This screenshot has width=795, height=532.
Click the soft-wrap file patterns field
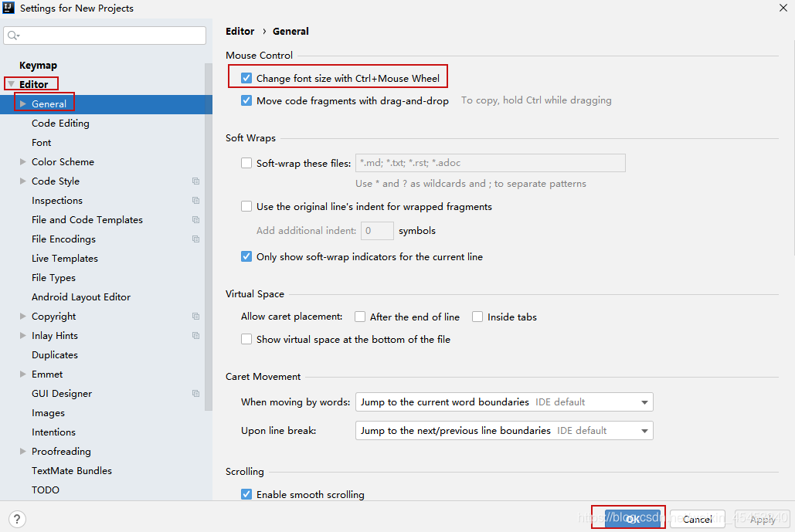click(491, 163)
